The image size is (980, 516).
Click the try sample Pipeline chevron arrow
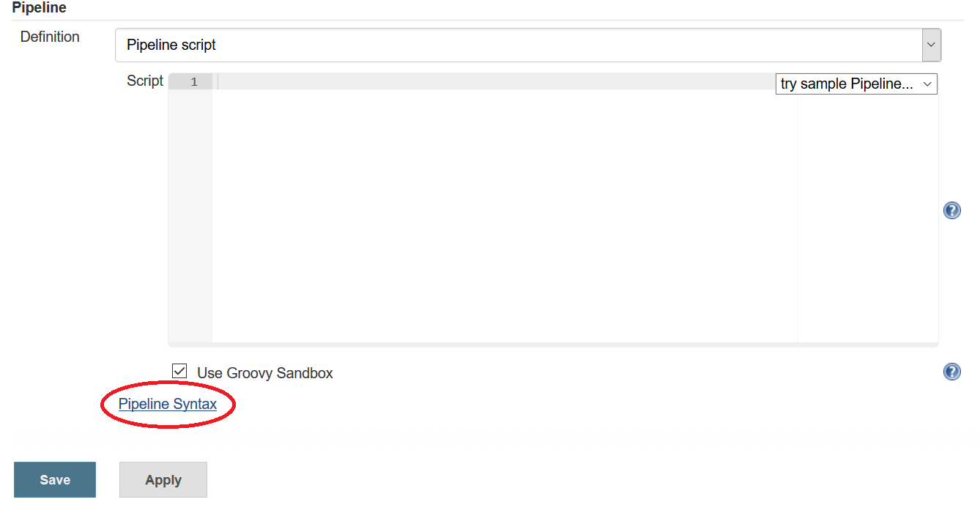click(x=927, y=84)
